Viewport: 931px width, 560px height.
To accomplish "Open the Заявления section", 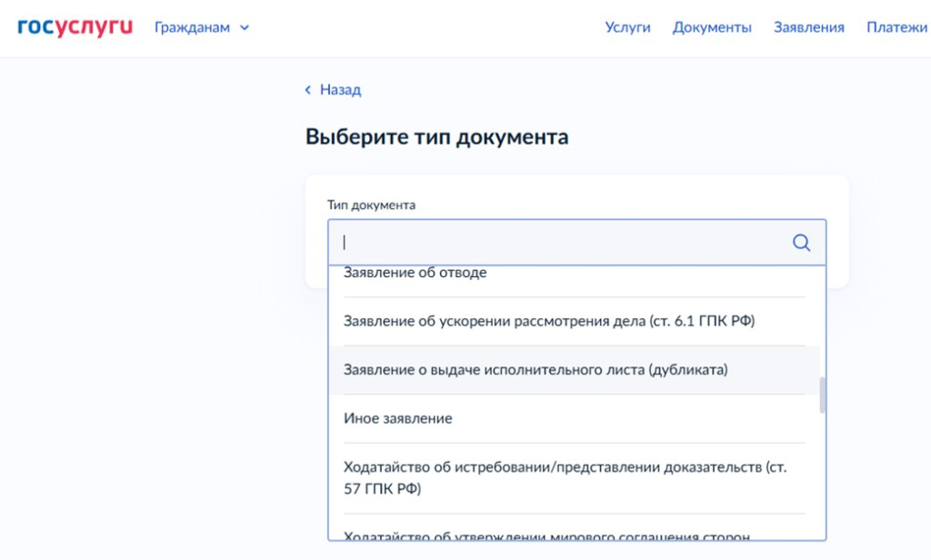I will (x=808, y=27).
